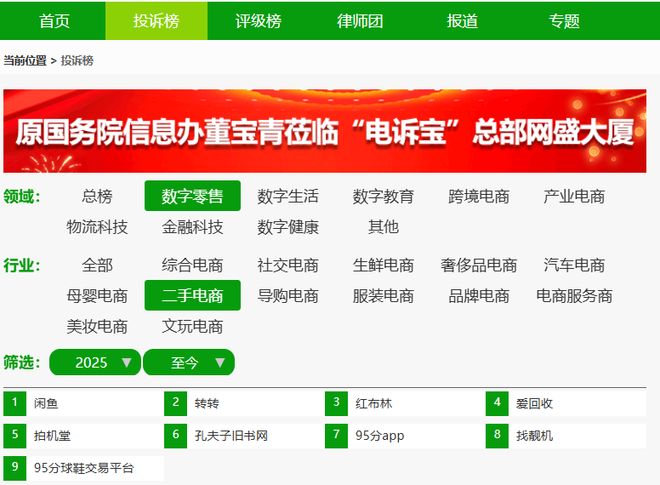Expand the 至今 end date dropdown

tap(189, 362)
